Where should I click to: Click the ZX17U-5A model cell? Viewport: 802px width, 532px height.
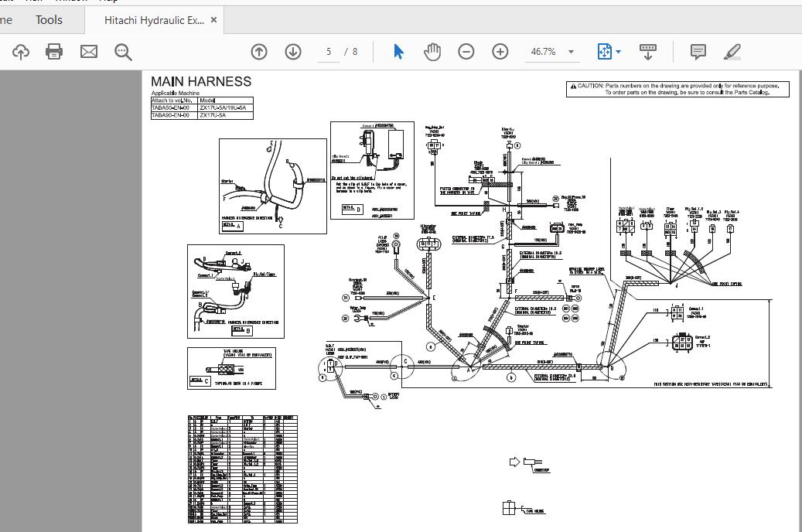coord(225,116)
